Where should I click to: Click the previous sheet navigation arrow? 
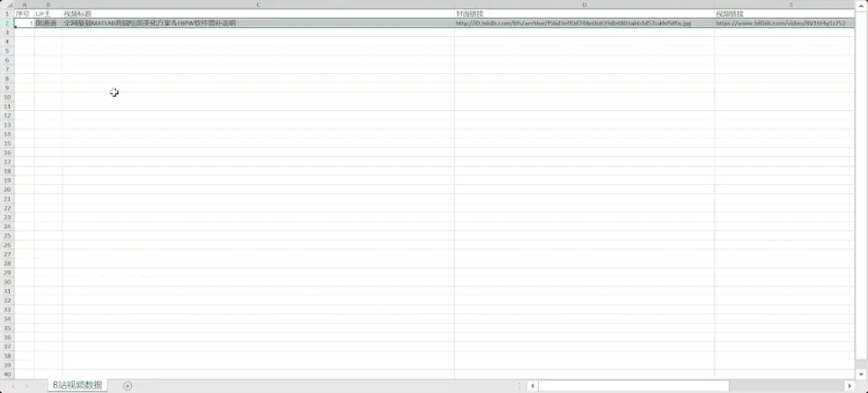click(x=13, y=386)
